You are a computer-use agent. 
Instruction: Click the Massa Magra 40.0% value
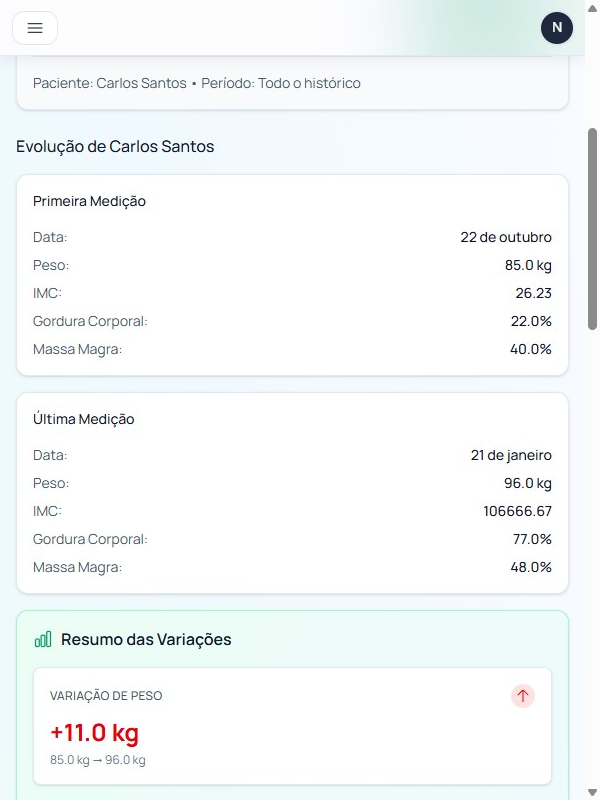pyautogui.click(x=530, y=349)
